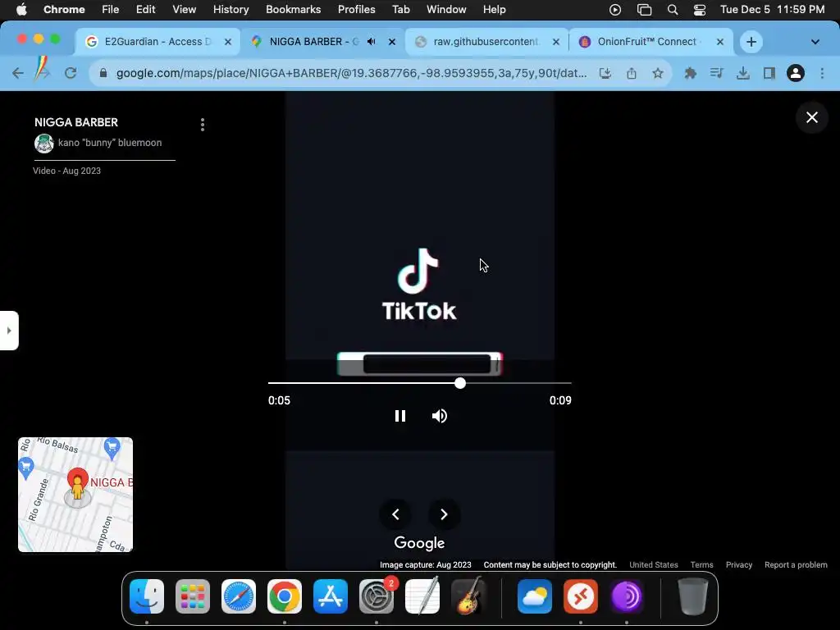Open Launchpad from the dock

click(x=193, y=596)
